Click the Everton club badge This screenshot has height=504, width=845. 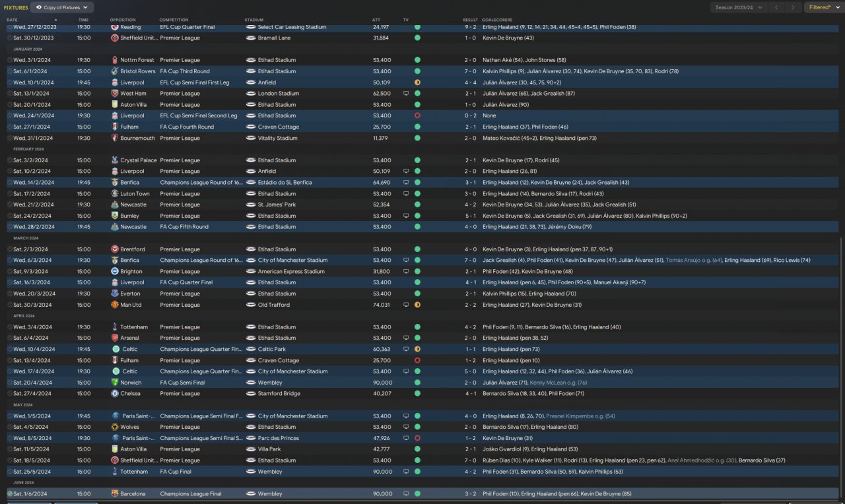(x=115, y=294)
